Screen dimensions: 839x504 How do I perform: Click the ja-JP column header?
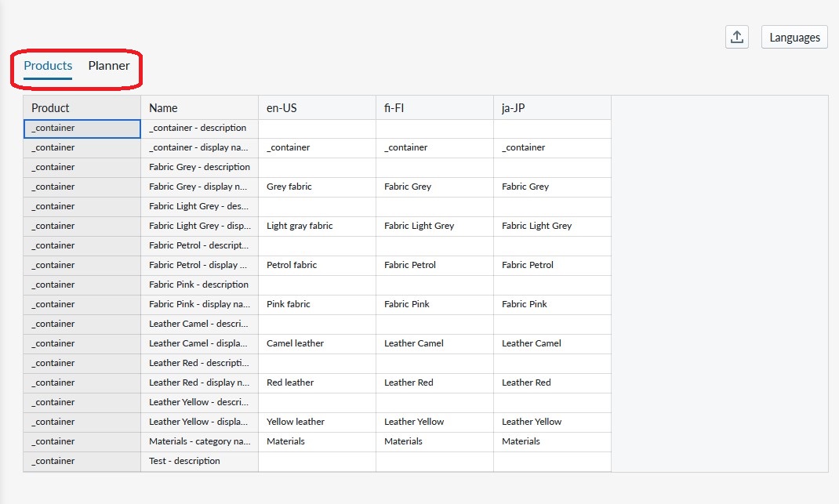coord(552,107)
